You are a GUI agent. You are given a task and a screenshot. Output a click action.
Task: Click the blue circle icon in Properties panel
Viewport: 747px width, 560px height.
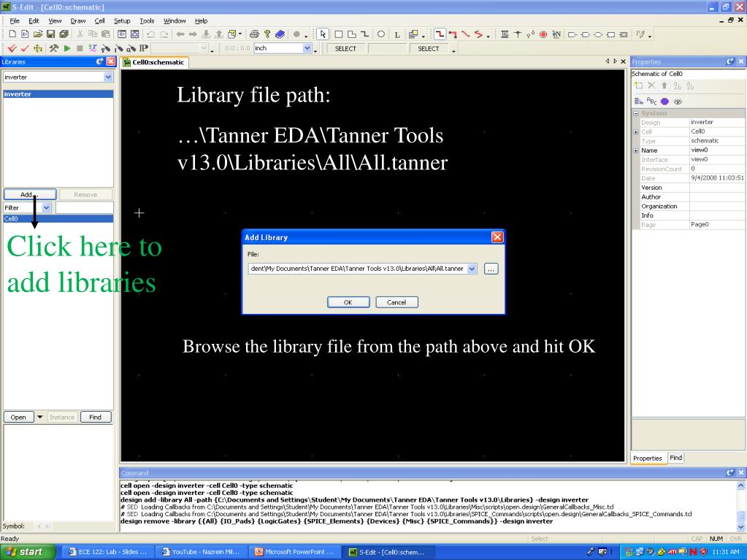coord(665,103)
